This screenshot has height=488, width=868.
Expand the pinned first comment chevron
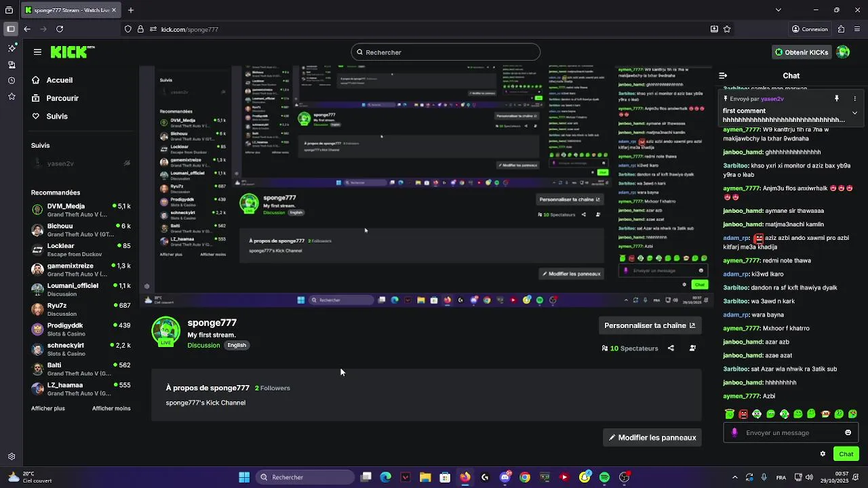(854, 113)
